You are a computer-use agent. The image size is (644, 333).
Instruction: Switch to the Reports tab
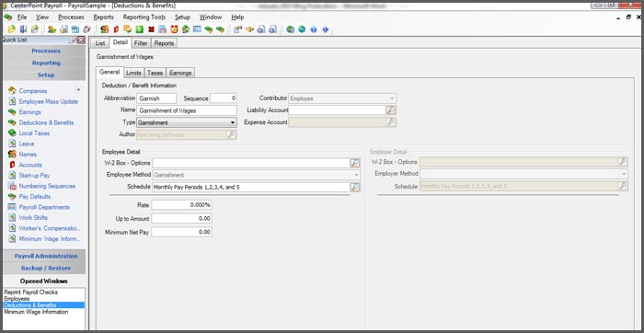coord(164,43)
